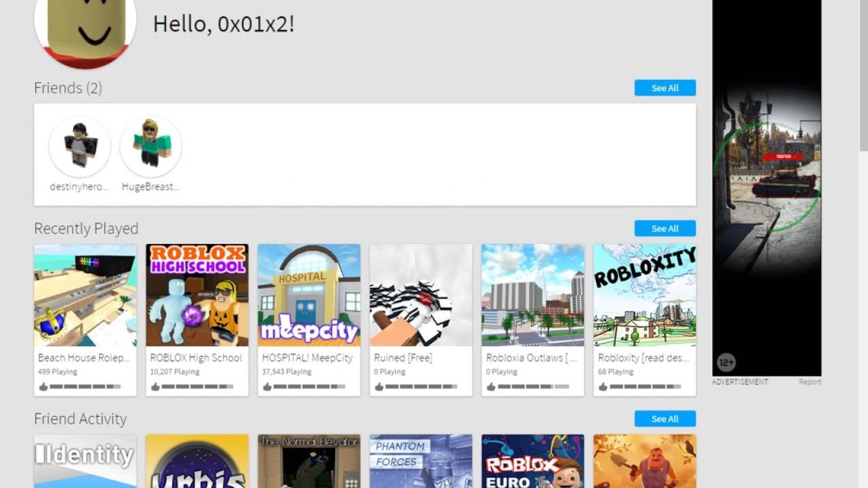Click the rating bar of HOSPITAL! MeepCity
Screen dimensions: 868x488
click(309, 387)
